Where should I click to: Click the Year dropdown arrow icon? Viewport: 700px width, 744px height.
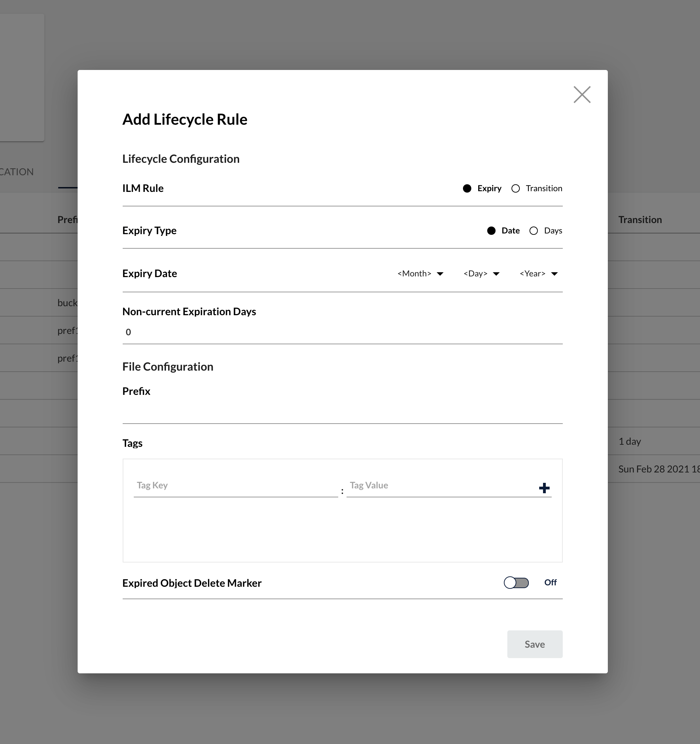pos(554,274)
